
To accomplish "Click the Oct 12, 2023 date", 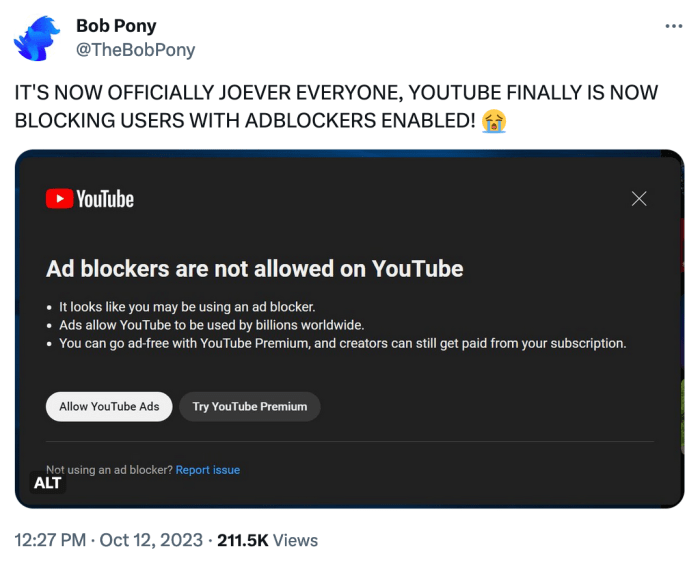I will pyautogui.click(x=151, y=540).
